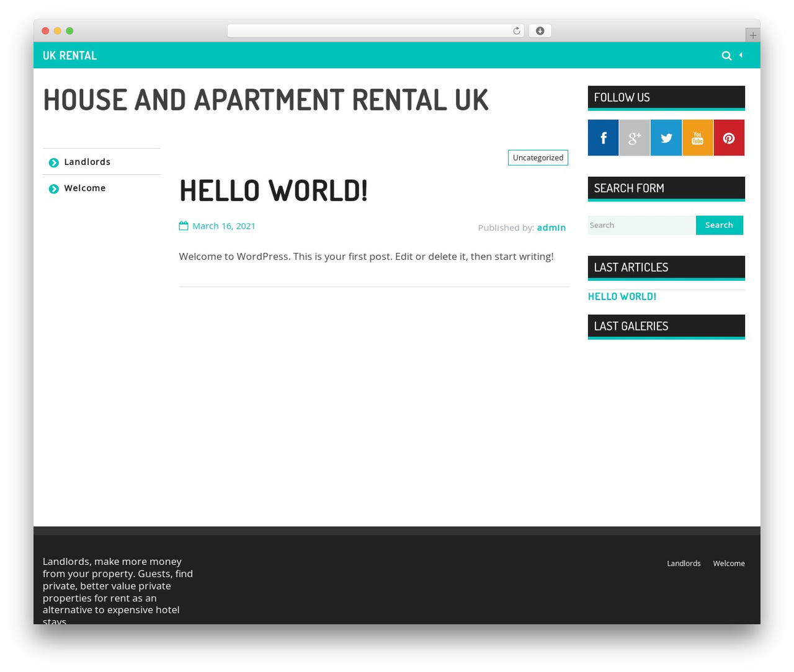This screenshot has height=672, width=794.
Task: Click the LAST ARTICLES widget heading
Action: pyautogui.click(x=666, y=268)
